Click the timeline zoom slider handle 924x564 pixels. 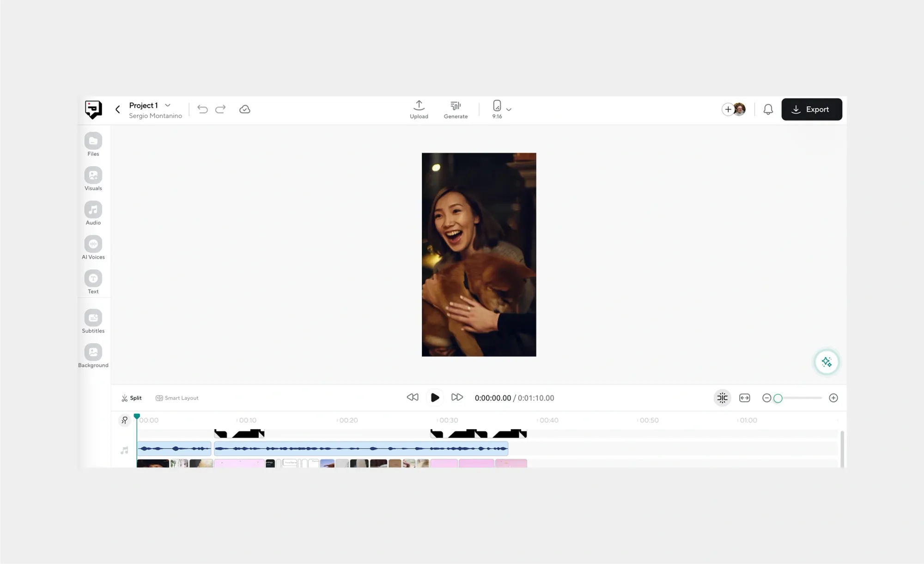coord(778,398)
